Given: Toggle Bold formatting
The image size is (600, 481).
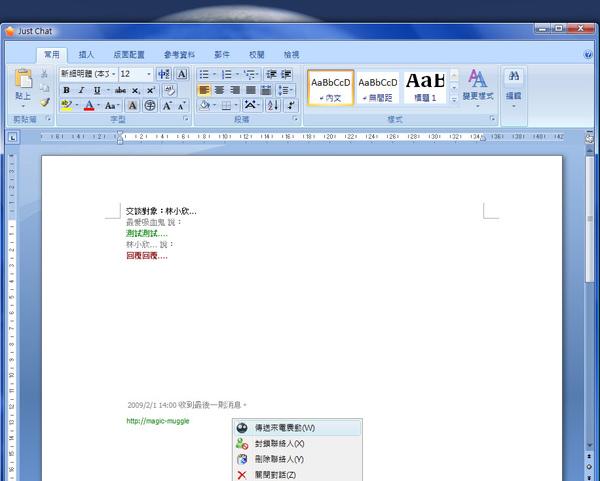Looking at the screenshot, I should point(66,90).
